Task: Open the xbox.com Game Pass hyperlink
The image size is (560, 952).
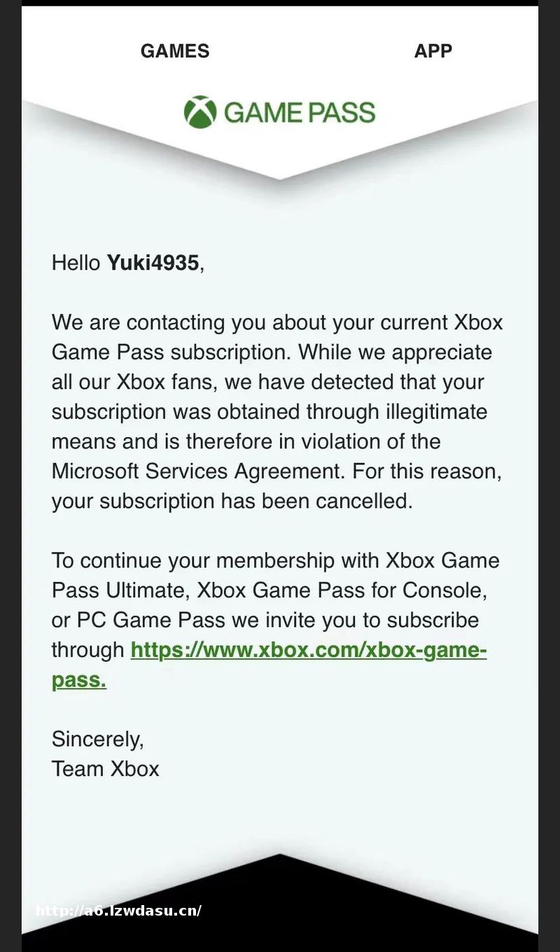Action: [x=308, y=649]
